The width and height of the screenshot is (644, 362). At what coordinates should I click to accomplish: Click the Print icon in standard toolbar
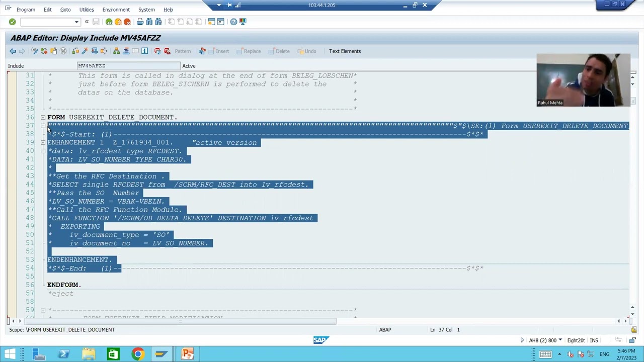point(140,22)
